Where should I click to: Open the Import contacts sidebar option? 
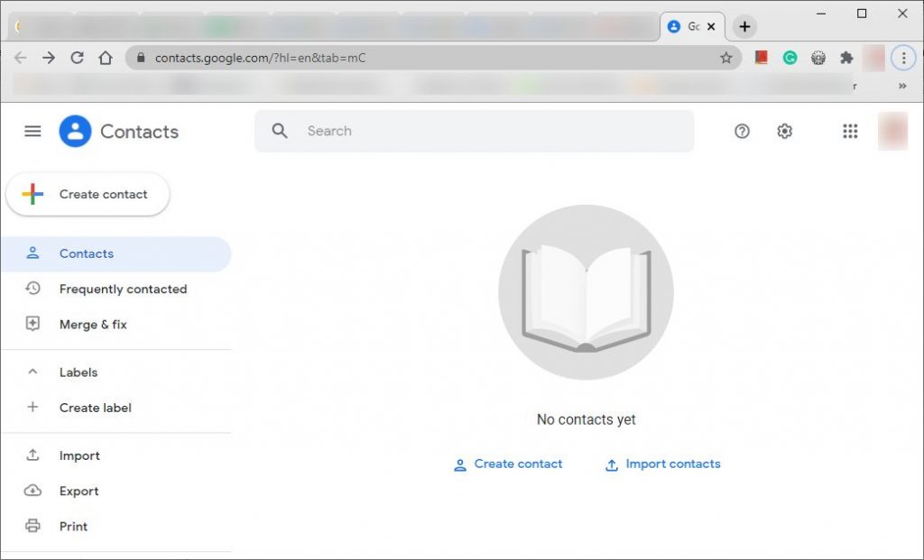[79, 455]
